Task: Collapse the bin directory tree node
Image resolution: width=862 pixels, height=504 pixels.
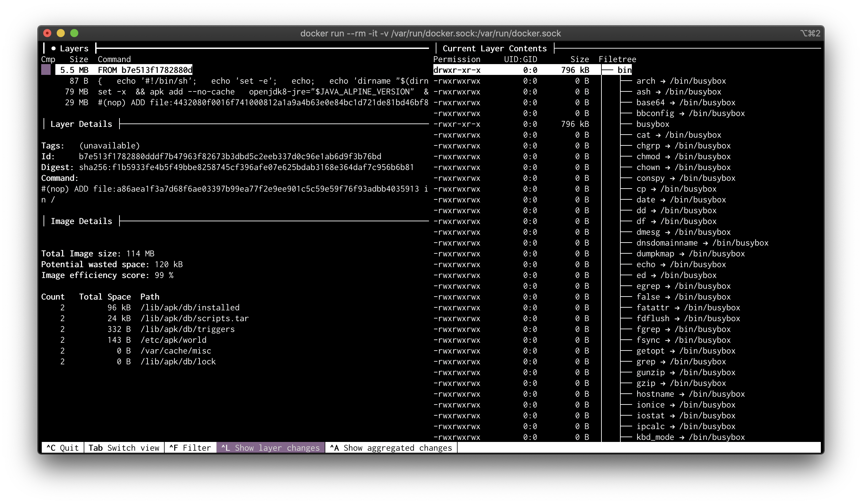Action: (624, 70)
